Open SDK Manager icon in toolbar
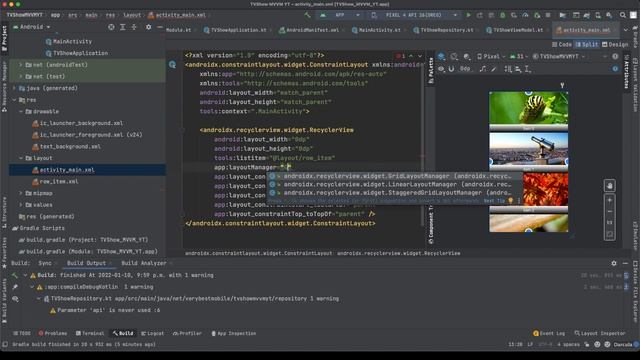Image resolution: width=640 pixels, height=360 pixels. click(x=609, y=15)
